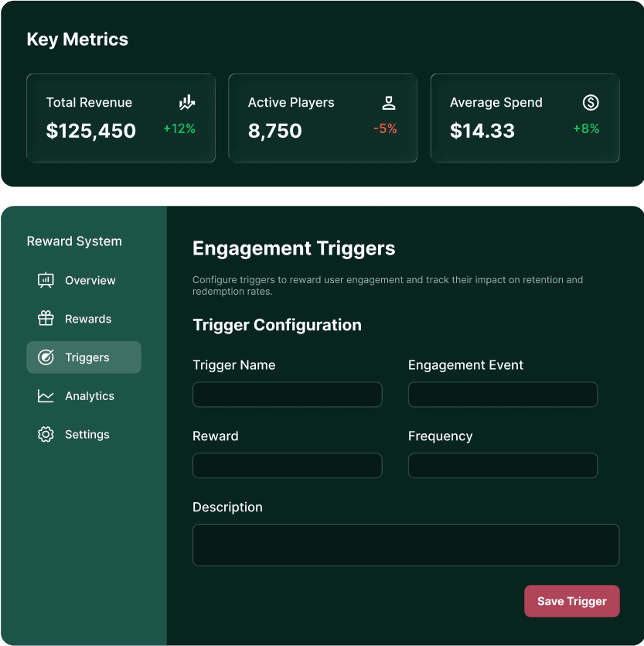Click the Active Players -5% change value

click(x=385, y=129)
